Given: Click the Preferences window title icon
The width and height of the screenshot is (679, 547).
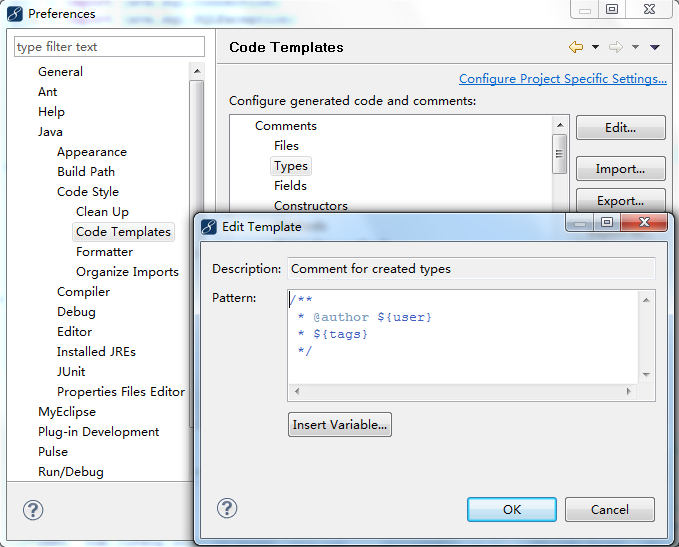Looking at the screenshot, I should click(15, 14).
